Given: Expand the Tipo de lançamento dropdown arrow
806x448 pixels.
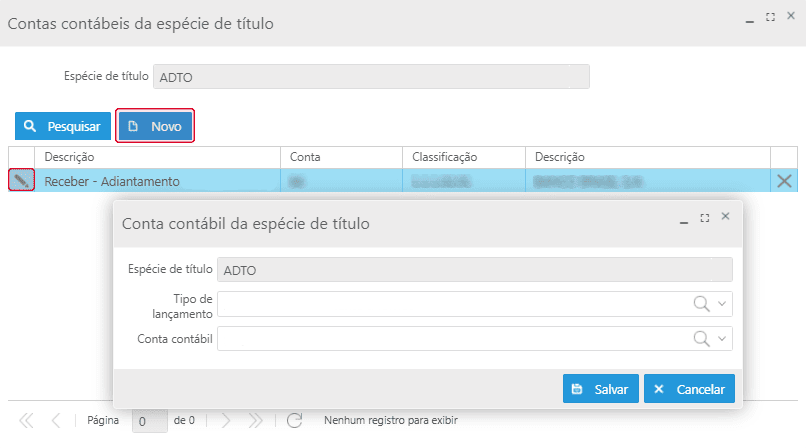Looking at the screenshot, I should pos(723,304).
